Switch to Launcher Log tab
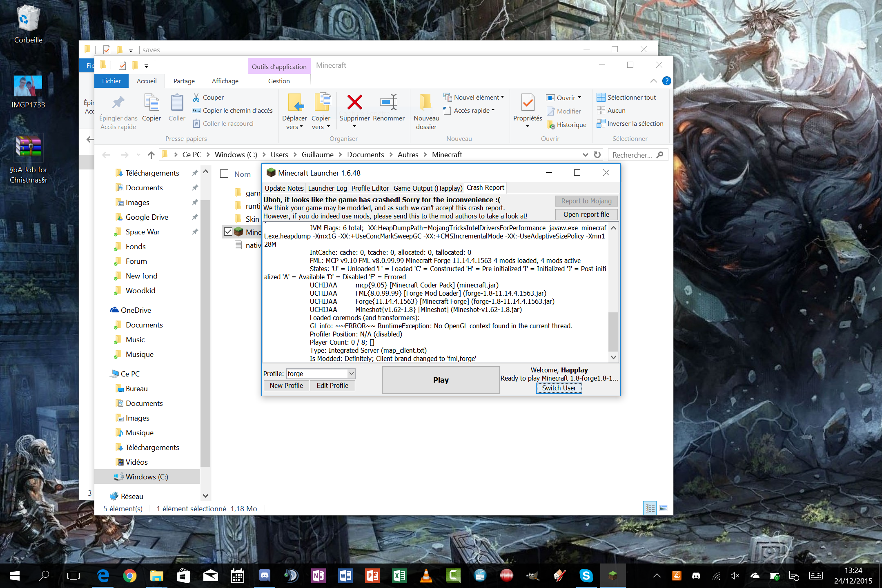 tap(327, 188)
